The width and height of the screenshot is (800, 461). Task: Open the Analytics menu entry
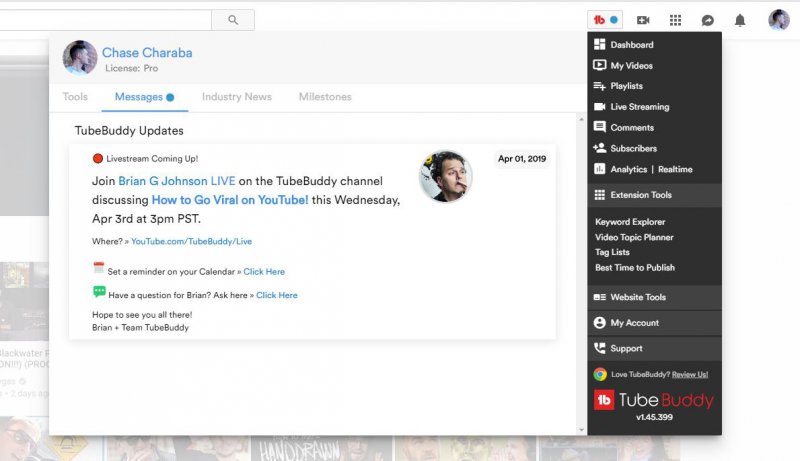628,169
